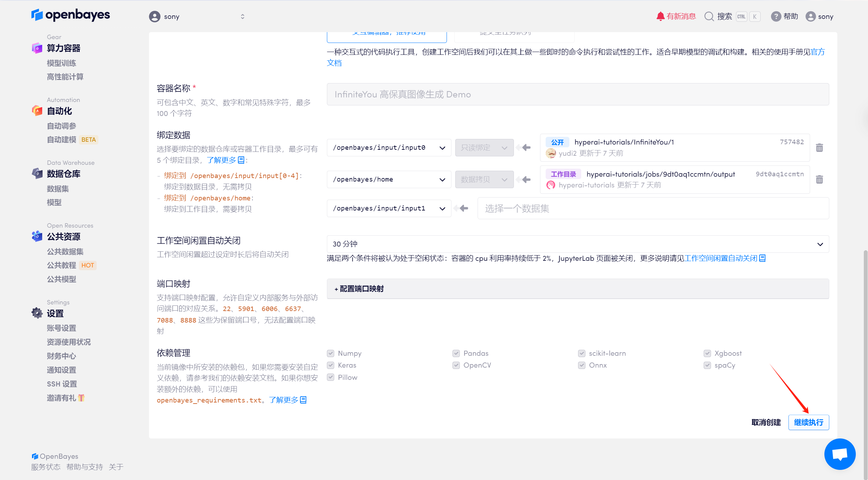Click the settings gear icon in sidebar
Viewport: 868px width, 480px height.
37,313
